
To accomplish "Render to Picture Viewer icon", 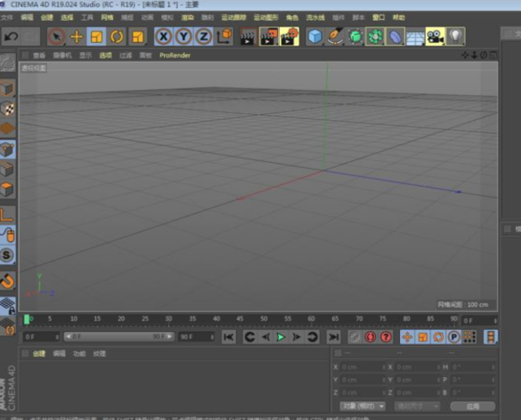I will (x=268, y=36).
